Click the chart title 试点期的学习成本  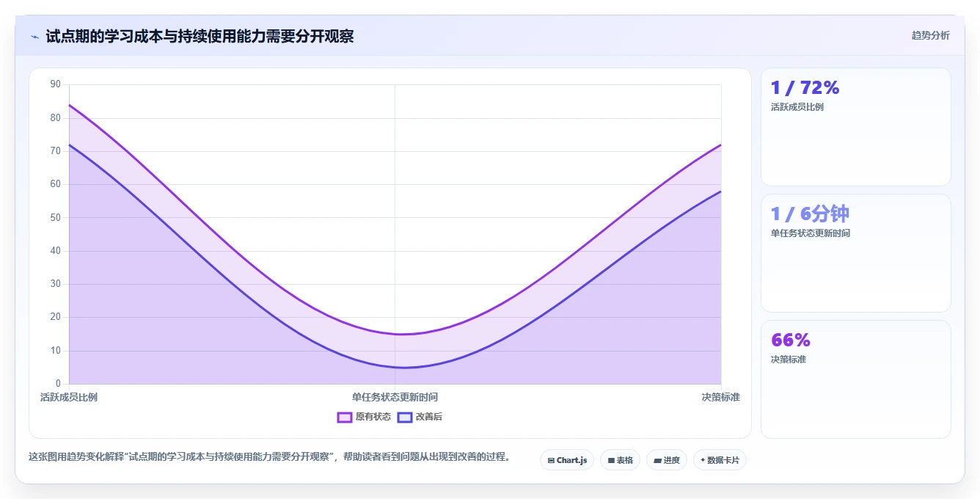click(200, 36)
